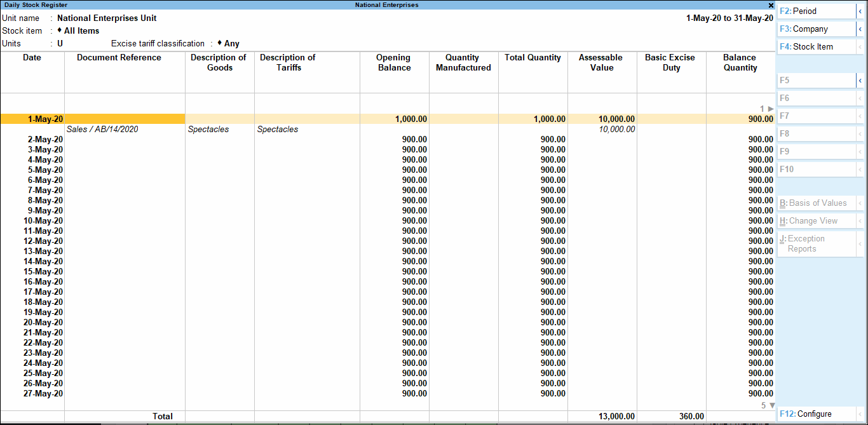The image size is (868, 425).
Task: Open the Sales / AB/14/2020 document reference
Action: [x=102, y=129]
